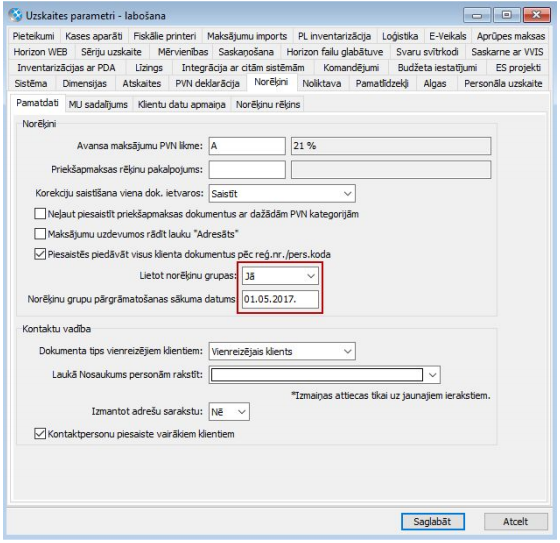Switch to the E-Veikals tab

click(448, 36)
